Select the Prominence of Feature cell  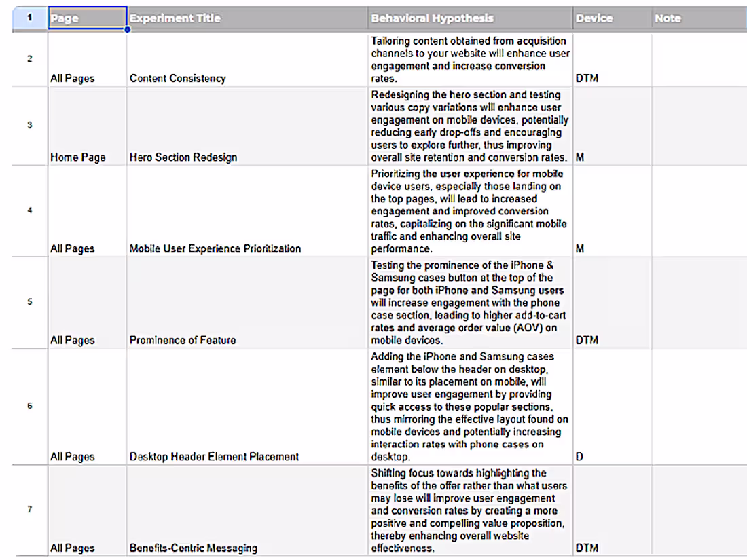click(x=247, y=302)
